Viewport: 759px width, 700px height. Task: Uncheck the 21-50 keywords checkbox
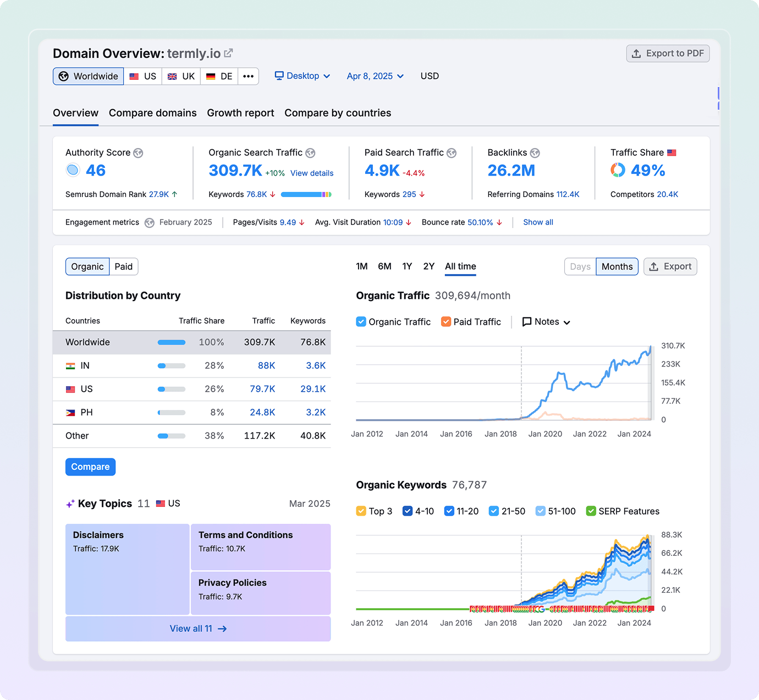[x=494, y=511]
